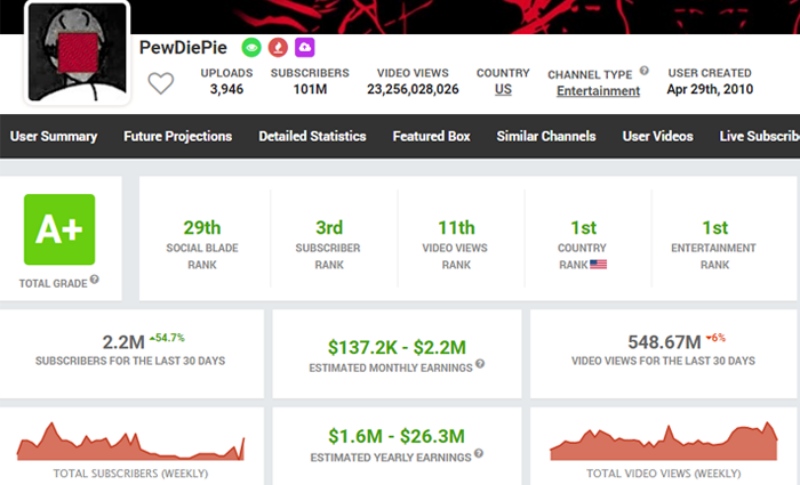Switch to the Future Projections tab
800x485 pixels.
pos(177,136)
